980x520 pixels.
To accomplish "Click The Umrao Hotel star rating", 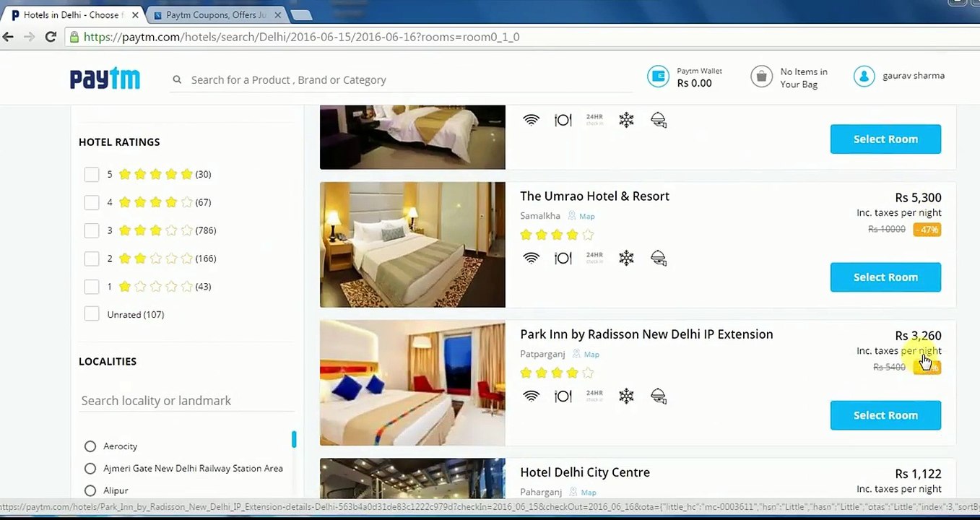I will click(557, 235).
